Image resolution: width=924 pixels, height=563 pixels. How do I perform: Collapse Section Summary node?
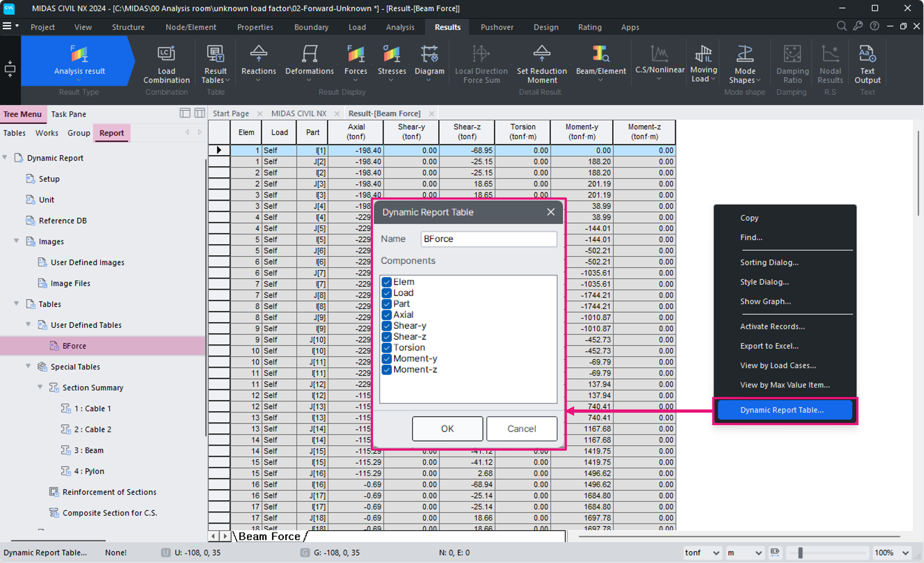tap(40, 387)
